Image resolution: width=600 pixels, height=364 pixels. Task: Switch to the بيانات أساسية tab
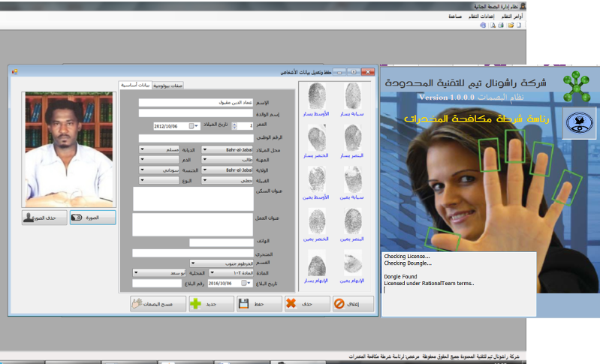point(136,86)
